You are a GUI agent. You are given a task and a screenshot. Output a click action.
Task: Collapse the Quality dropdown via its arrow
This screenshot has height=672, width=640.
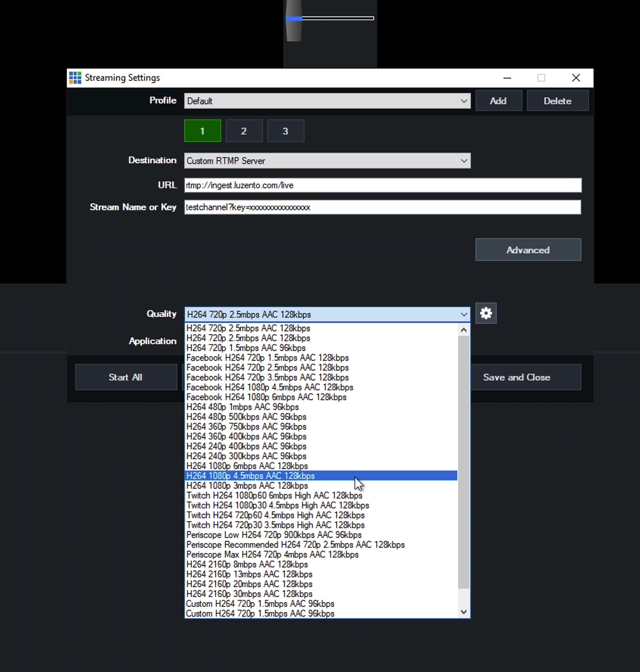(464, 314)
